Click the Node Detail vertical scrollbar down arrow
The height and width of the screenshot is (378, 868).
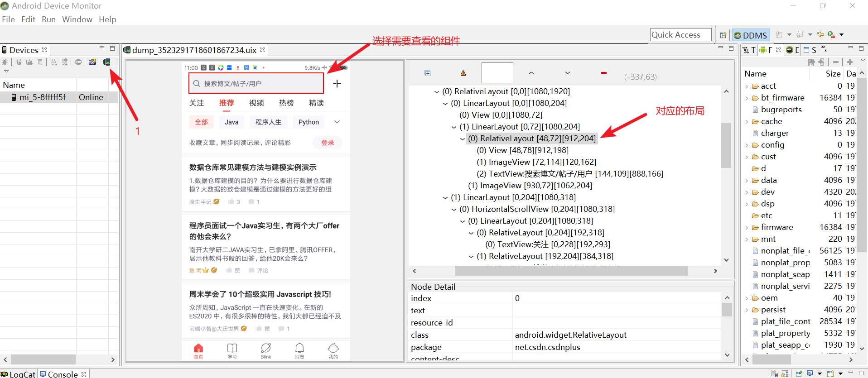[x=727, y=355]
